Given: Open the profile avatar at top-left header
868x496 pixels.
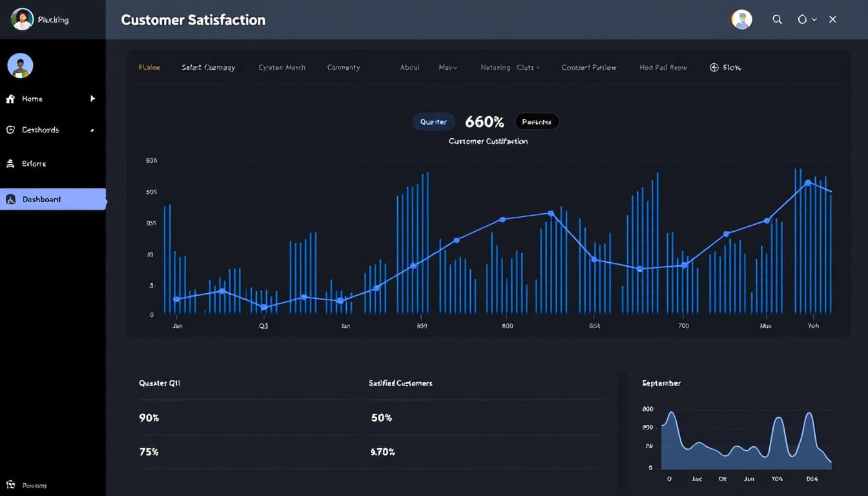Looking at the screenshot, I should pos(22,19).
